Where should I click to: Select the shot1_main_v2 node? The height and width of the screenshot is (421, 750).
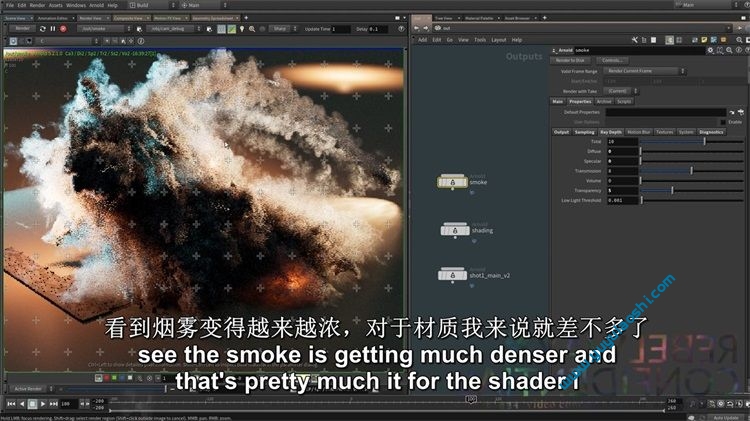[x=452, y=275]
